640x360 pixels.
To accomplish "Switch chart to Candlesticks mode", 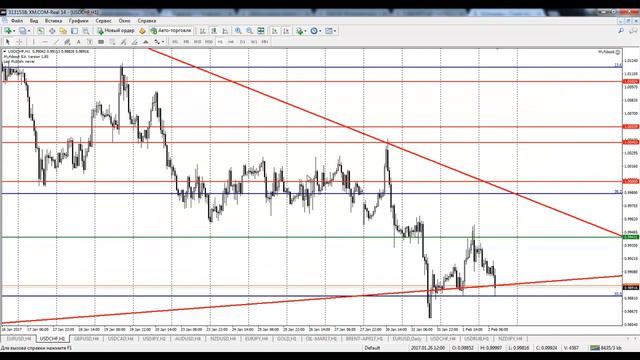I will click(x=214, y=31).
